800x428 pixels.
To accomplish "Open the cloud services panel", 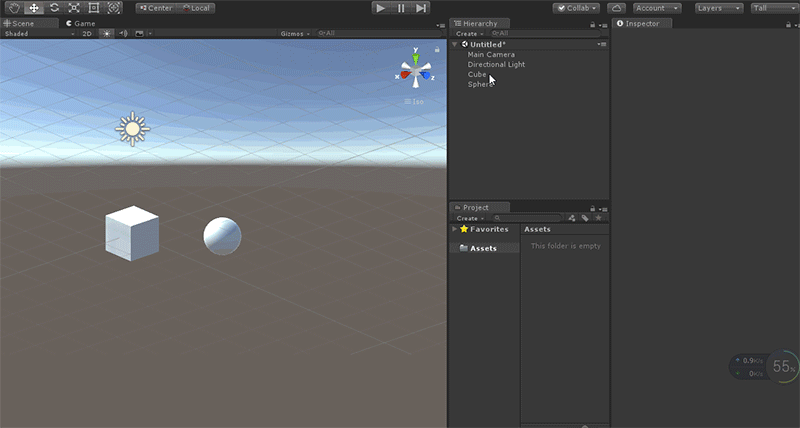I will pos(616,8).
